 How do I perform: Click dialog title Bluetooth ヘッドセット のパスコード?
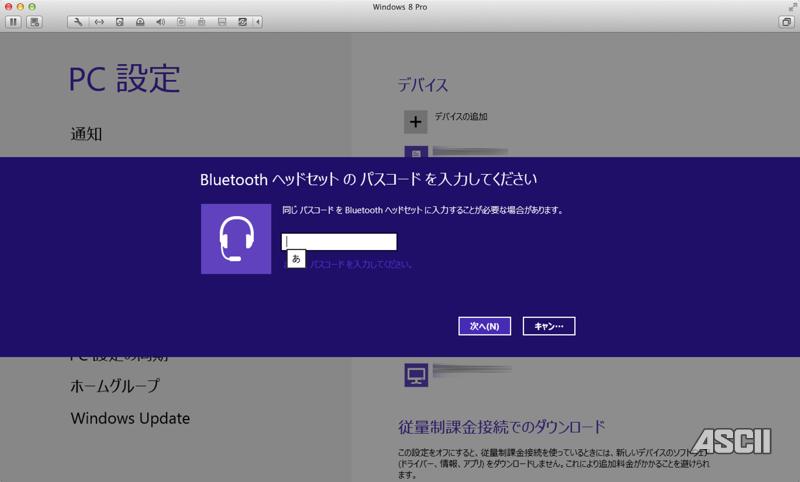[368, 180]
